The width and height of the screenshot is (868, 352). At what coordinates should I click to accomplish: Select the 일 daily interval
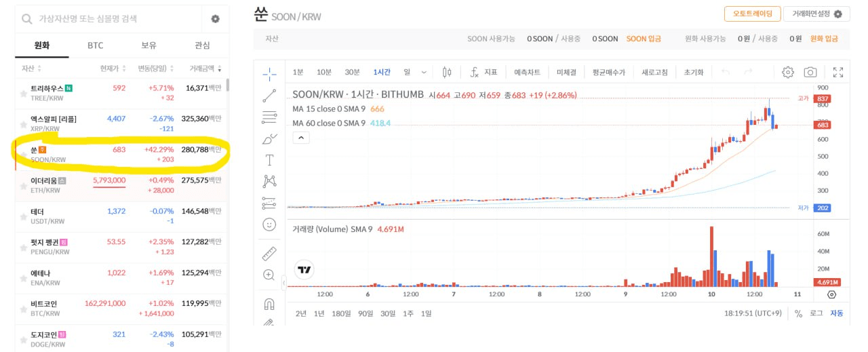(x=407, y=72)
